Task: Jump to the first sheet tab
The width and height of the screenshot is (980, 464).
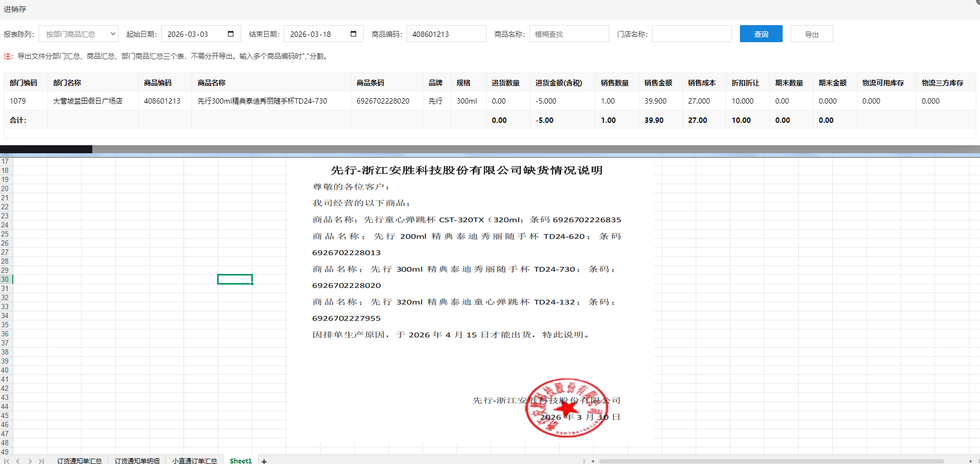Action: [7, 461]
